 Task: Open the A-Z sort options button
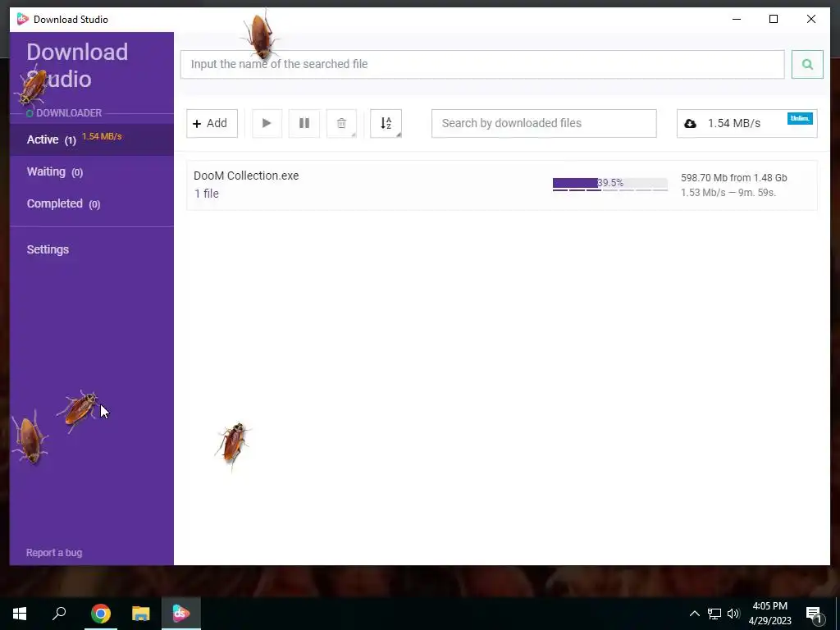click(386, 123)
